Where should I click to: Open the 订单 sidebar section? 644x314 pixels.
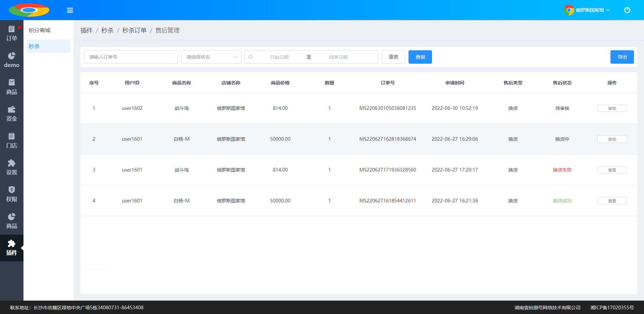coord(12,34)
